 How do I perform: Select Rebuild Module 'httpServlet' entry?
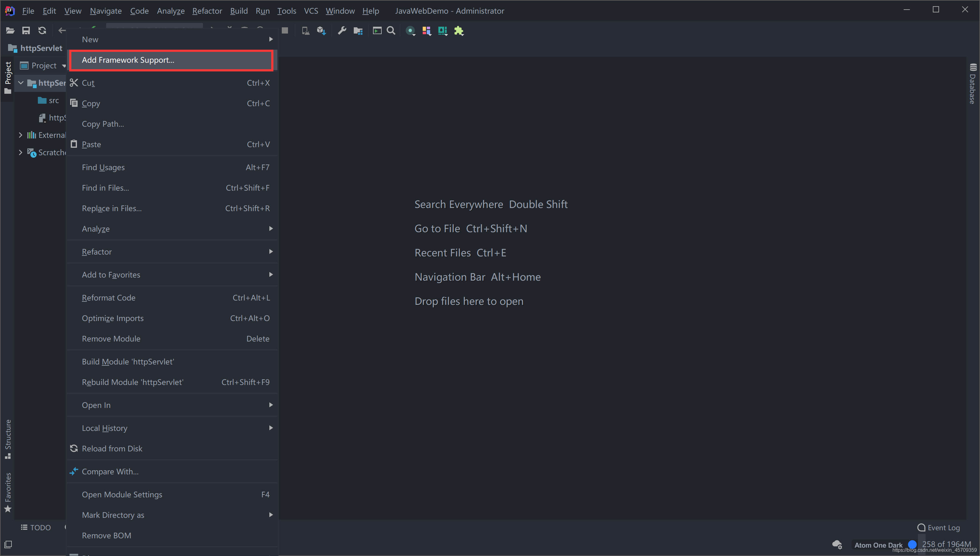pyautogui.click(x=173, y=382)
